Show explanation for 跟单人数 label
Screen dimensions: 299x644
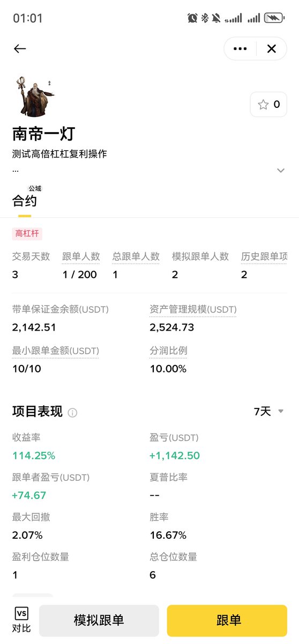[81, 257]
